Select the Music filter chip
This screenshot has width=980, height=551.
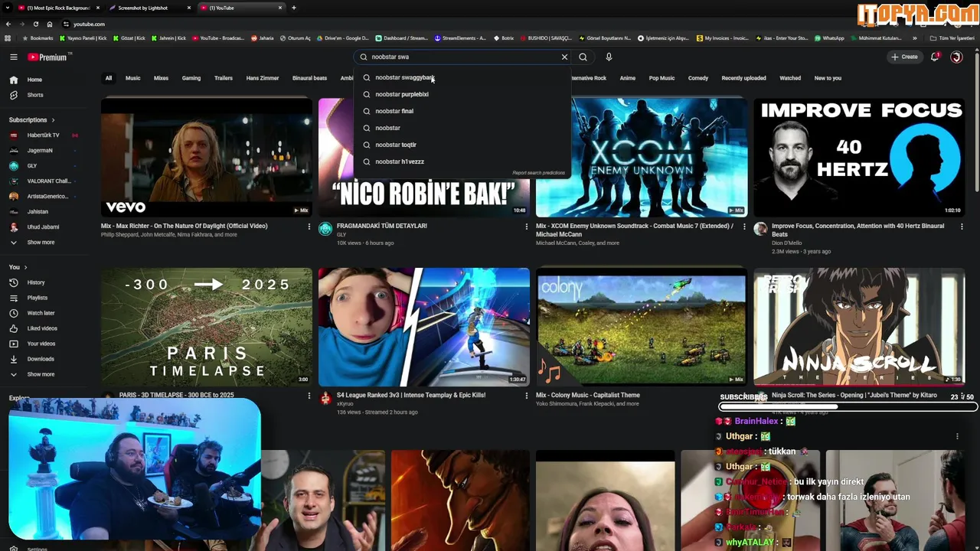click(132, 78)
